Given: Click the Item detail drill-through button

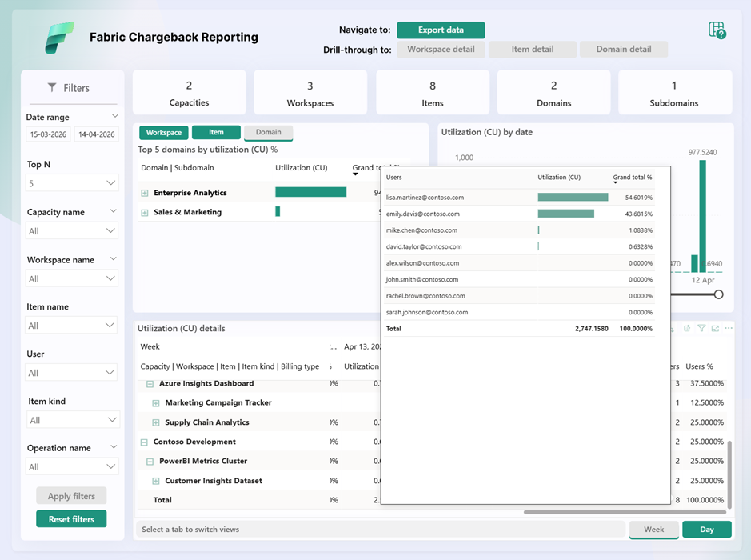Looking at the screenshot, I should [532, 49].
